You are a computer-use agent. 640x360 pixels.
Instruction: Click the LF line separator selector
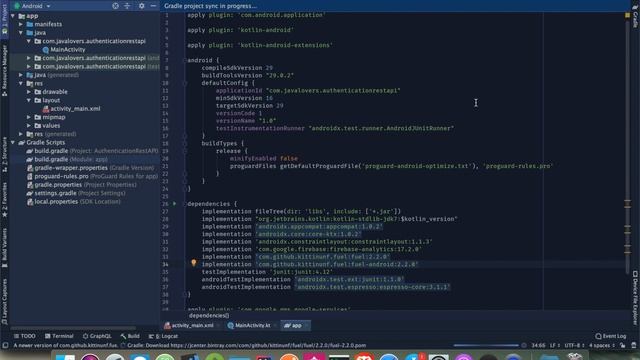pos(554,345)
